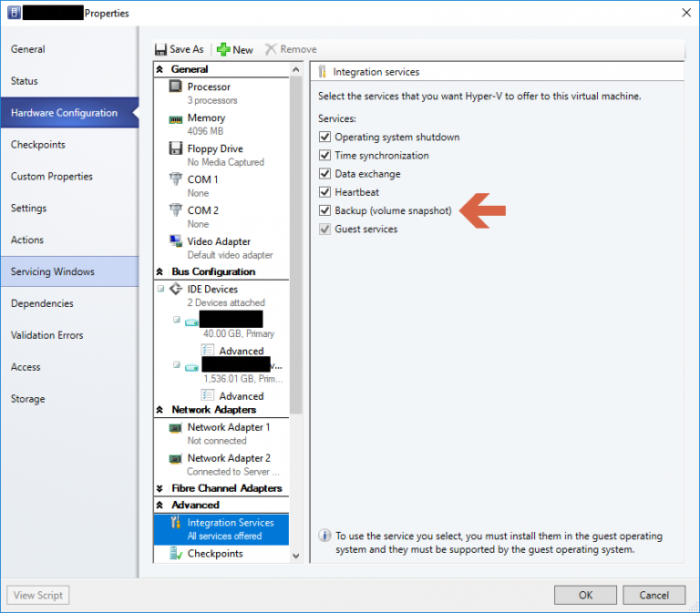Open the Checkpoints page in sidebar
The width and height of the screenshot is (700, 613).
pos(69,145)
